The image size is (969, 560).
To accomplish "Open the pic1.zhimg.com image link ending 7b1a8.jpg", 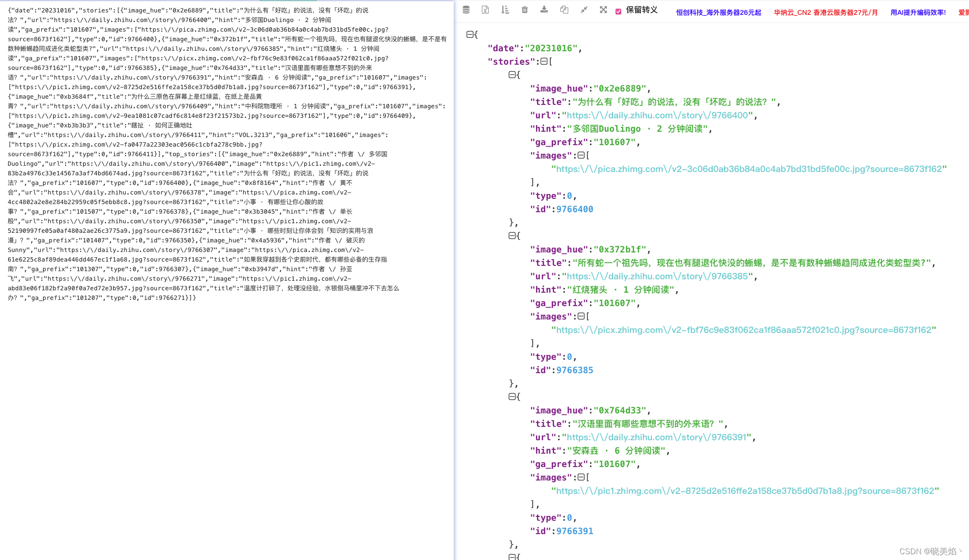I will click(x=745, y=491).
